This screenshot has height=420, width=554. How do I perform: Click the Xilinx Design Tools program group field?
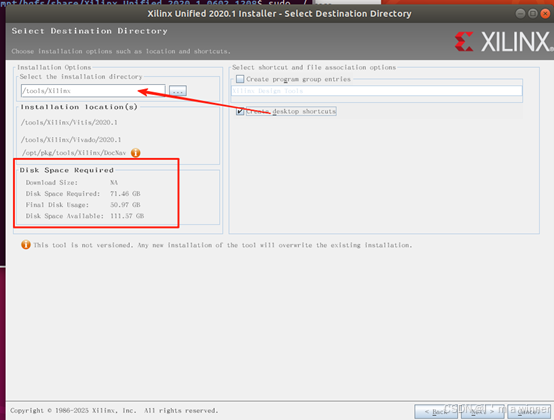(x=377, y=91)
